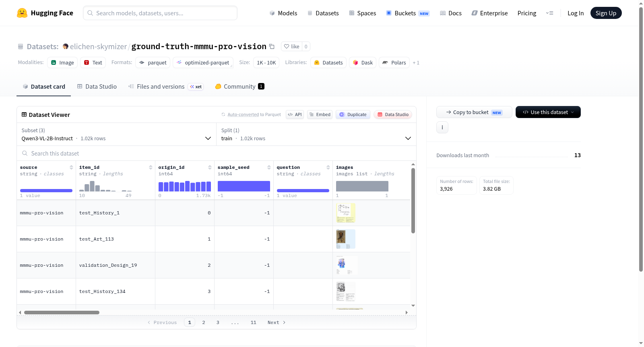
Task: Sort by the origin_id column icon
Action: coord(210,167)
